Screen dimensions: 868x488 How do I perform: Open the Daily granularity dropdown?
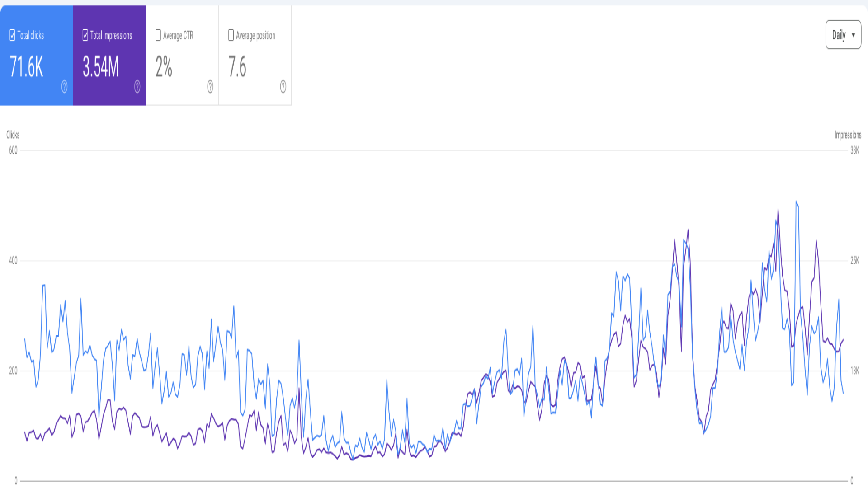click(x=843, y=34)
